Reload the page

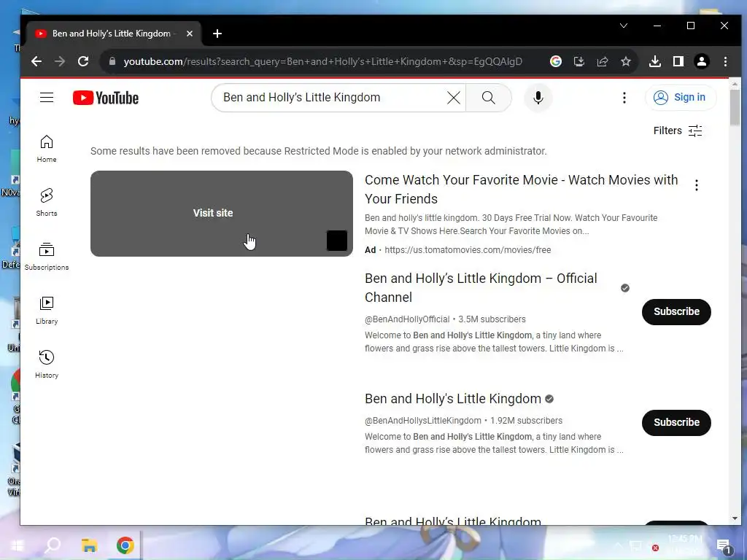point(83,61)
